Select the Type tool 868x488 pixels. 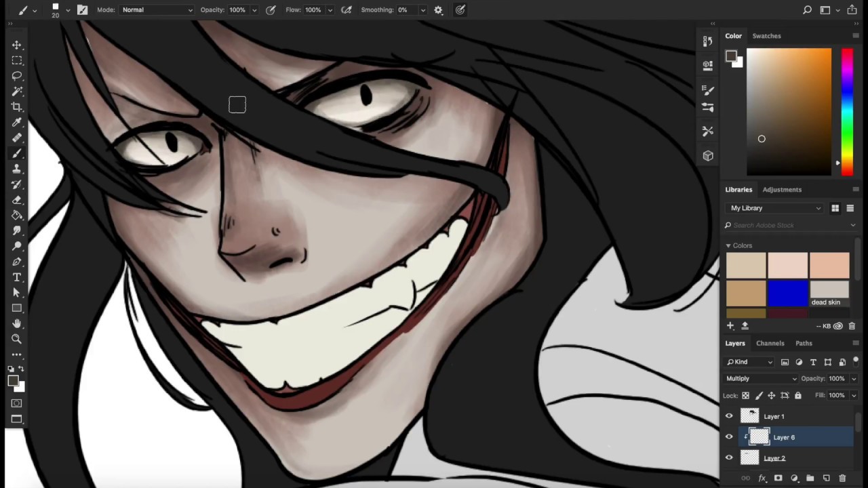click(x=17, y=277)
